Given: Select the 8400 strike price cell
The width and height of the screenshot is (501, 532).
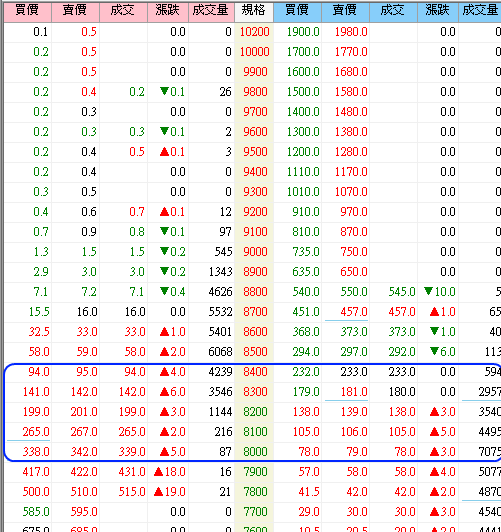Looking at the screenshot, I should click(255, 372).
